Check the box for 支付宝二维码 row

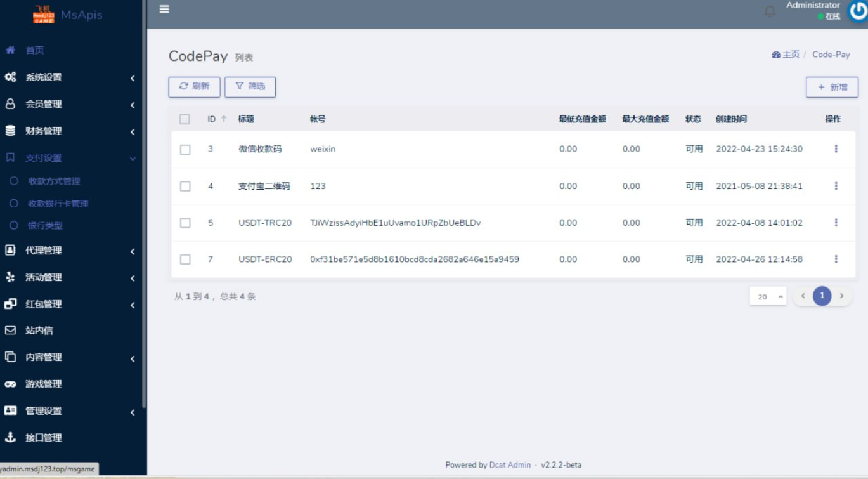185,186
